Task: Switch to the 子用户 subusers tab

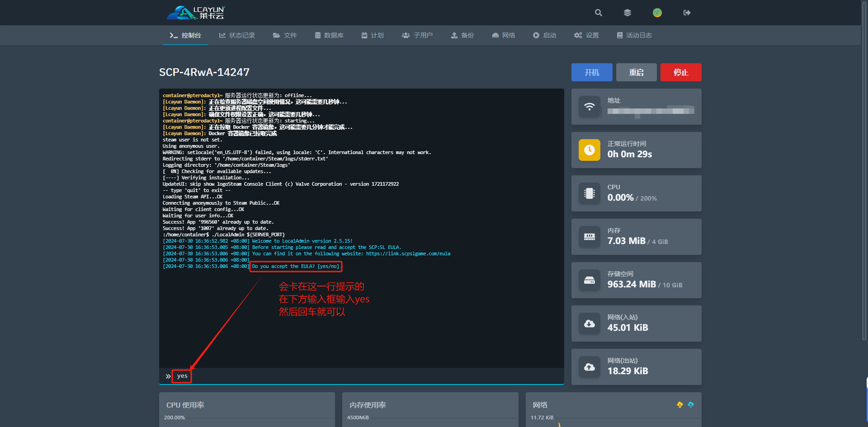Action: click(x=417, y=35)
